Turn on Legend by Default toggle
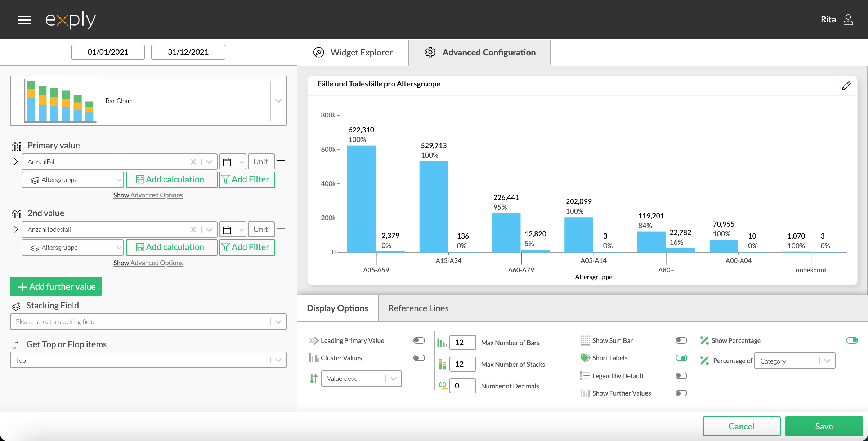This screenshot has width=868, height=441. tap(681, 376)
